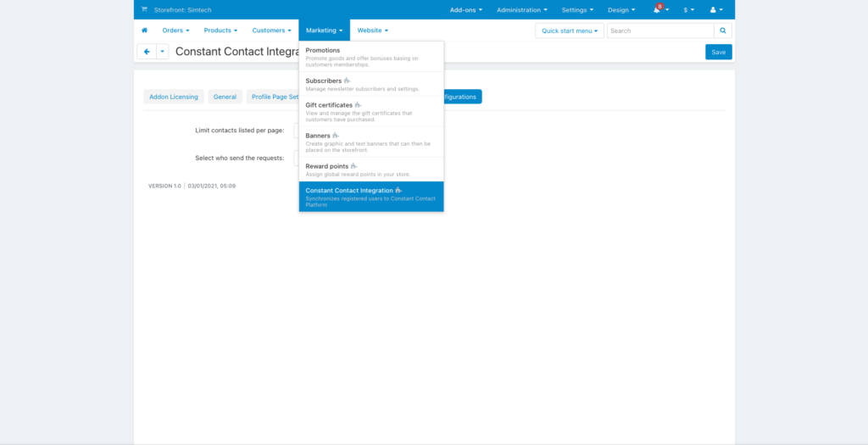This screenshot has height=445, width=868.
Task: Click the back arrow button
Action: click(147, 52)
